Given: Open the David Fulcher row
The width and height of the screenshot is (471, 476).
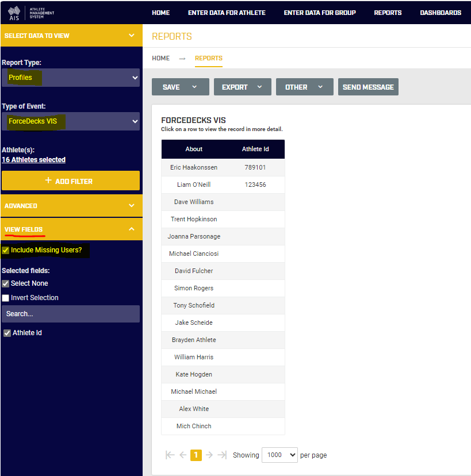Looking at the screenshot, I should (x=223, y=271).
